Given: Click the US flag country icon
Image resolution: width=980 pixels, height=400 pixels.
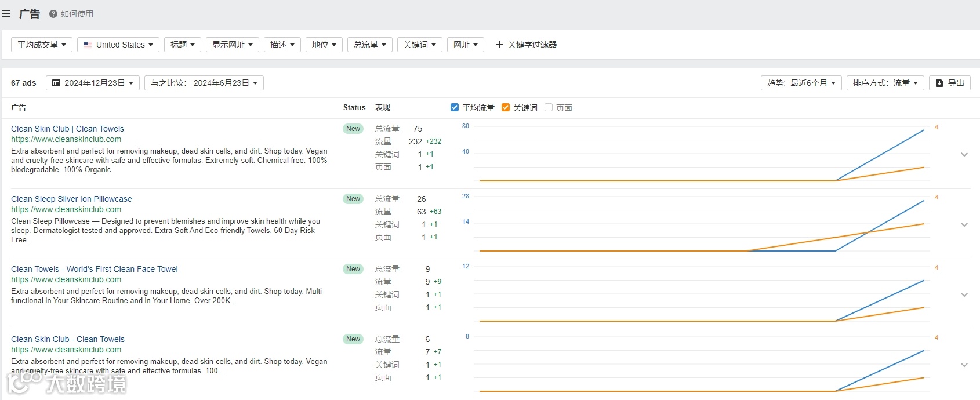Looking at the screenshot, I should pyautogui.click(x=88, y=45).
